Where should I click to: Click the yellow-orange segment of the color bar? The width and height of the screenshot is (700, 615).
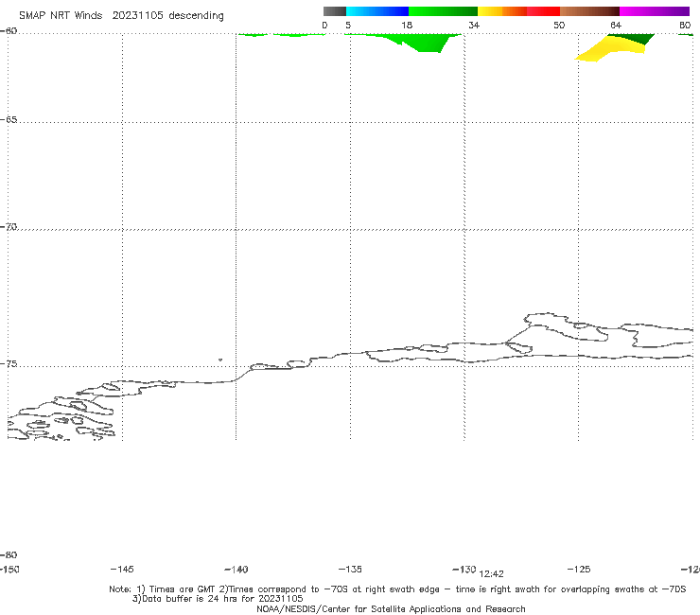tap(502, 11)
